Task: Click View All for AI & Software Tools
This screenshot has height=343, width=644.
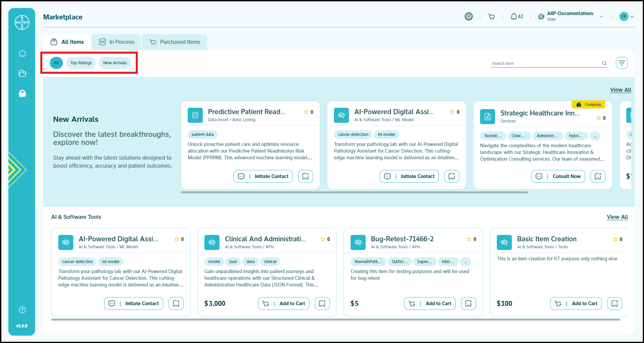Action: 617,217
